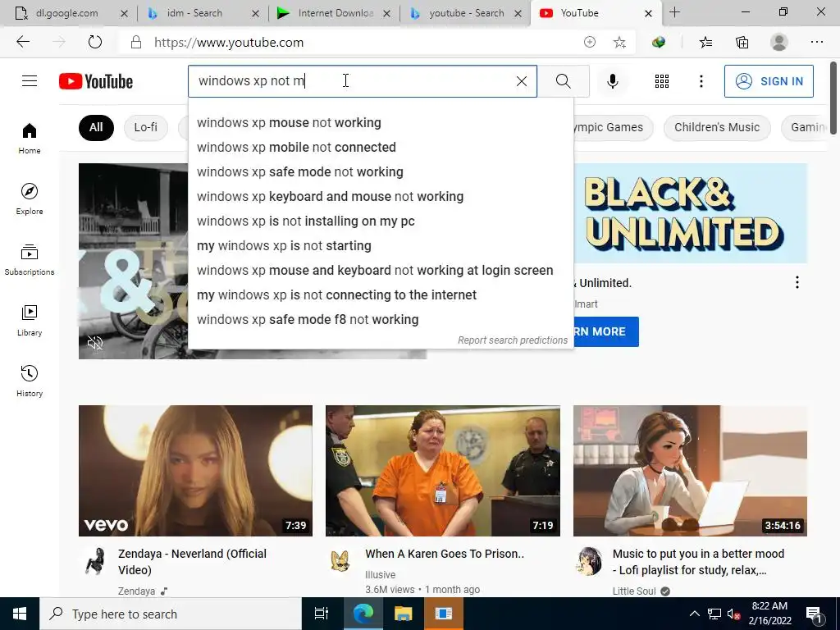Open the Zendaya Neverland video thumbnail
840x630 pixels.
coord(195,471)
